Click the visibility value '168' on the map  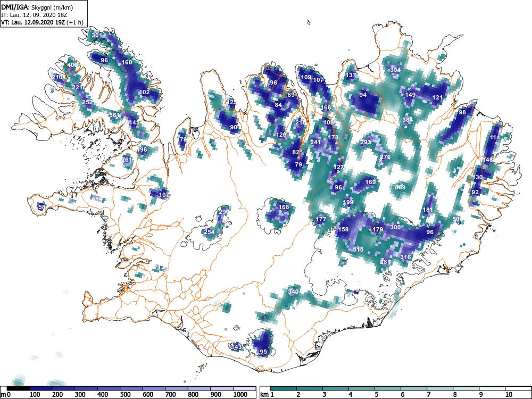tap(284, 207)
